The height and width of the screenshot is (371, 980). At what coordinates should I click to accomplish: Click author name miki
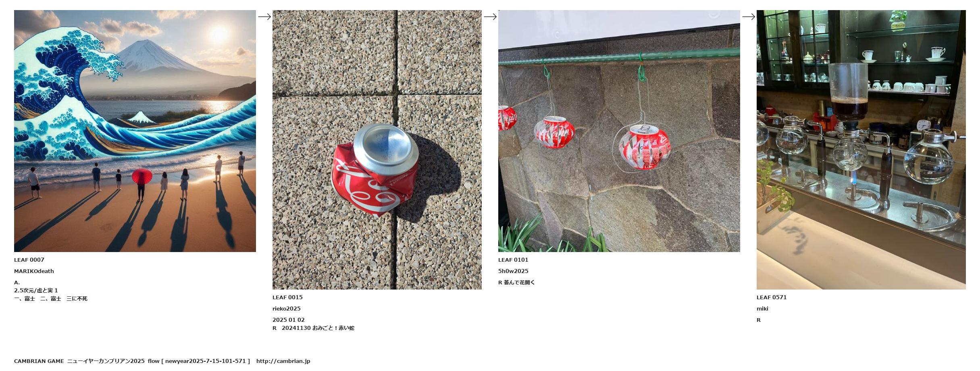click(762, 309)
